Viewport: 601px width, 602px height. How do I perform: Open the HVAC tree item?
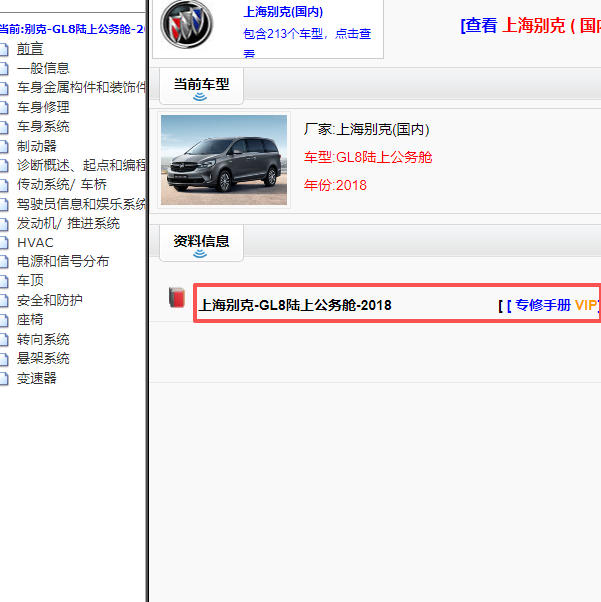pyautogui.click(x=35, y=243)
